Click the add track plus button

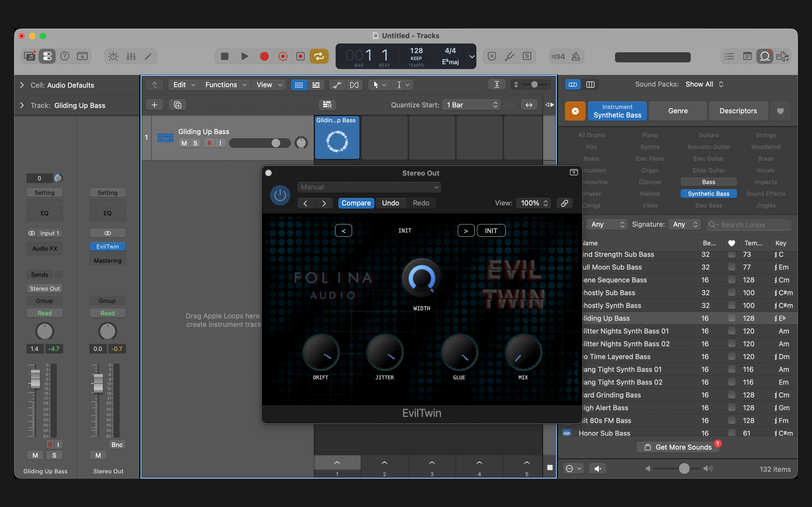pos(154,105)
